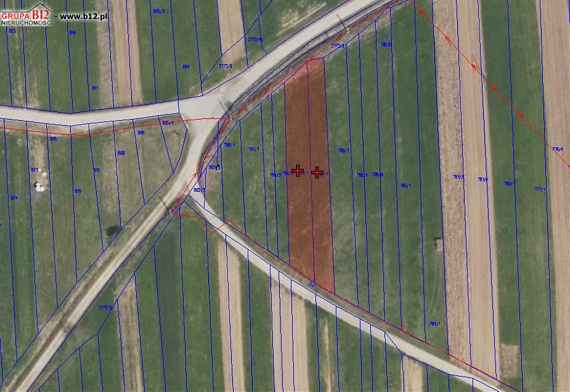
Task: Click the dark tree beside the road
Action: [113, 231]
